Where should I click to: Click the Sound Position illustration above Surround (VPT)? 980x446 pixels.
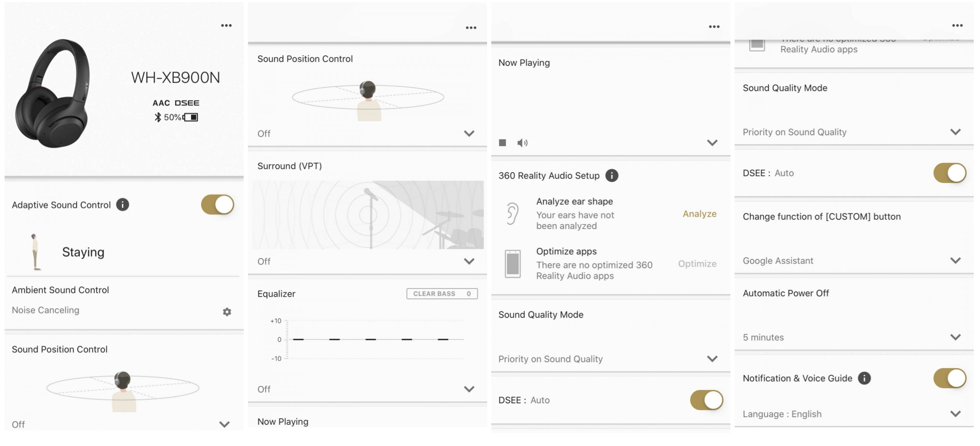point(368,101)
